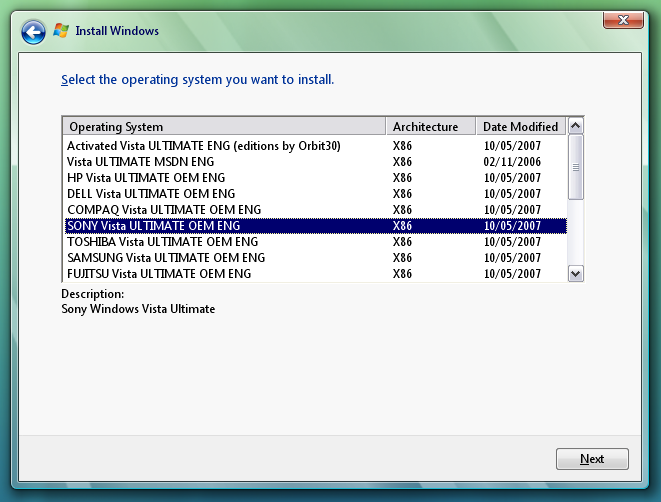Sort list by Architecture column header
The width and height of the screenshot is (661, 502).
430,127
